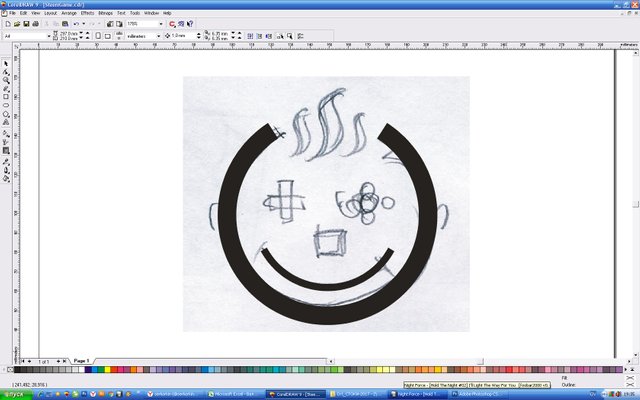Click the nudge offset spinner arrows
The width and height of the screenshot is (640, 400).
click(198, 36)
